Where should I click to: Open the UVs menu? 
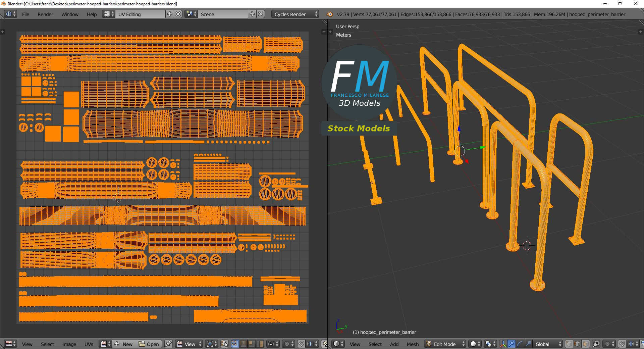[89, 344]
